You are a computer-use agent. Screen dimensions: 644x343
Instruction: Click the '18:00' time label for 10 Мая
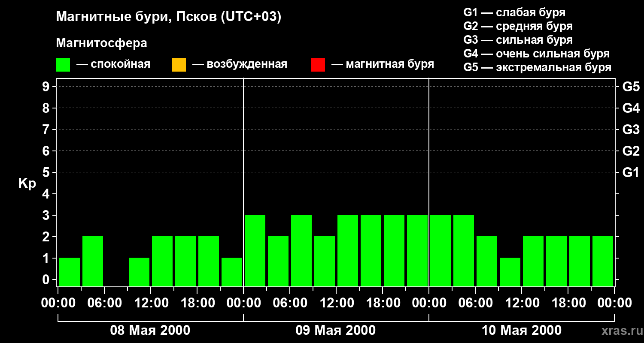point(568,303)
